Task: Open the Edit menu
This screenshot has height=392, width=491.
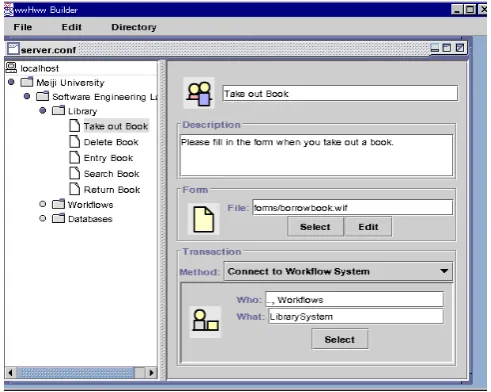Action: (71, 27)
